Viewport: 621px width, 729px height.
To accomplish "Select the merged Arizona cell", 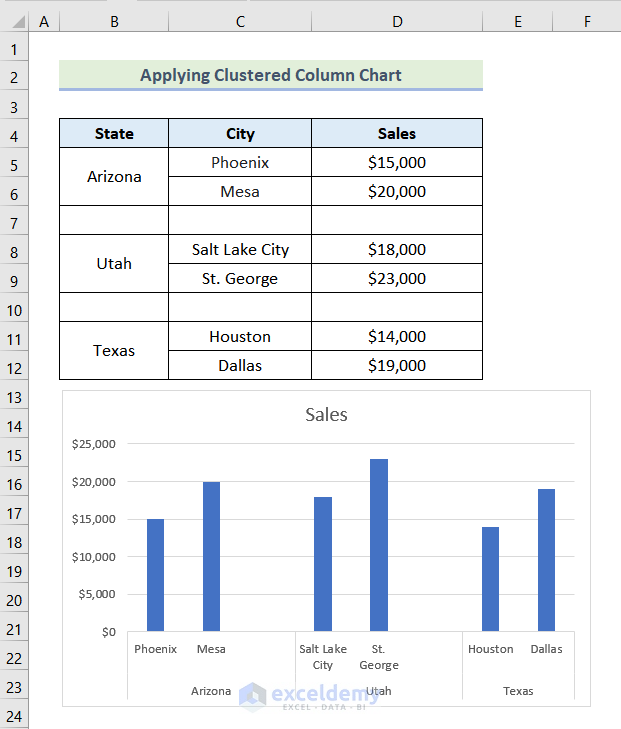I will tap(114, 177).
